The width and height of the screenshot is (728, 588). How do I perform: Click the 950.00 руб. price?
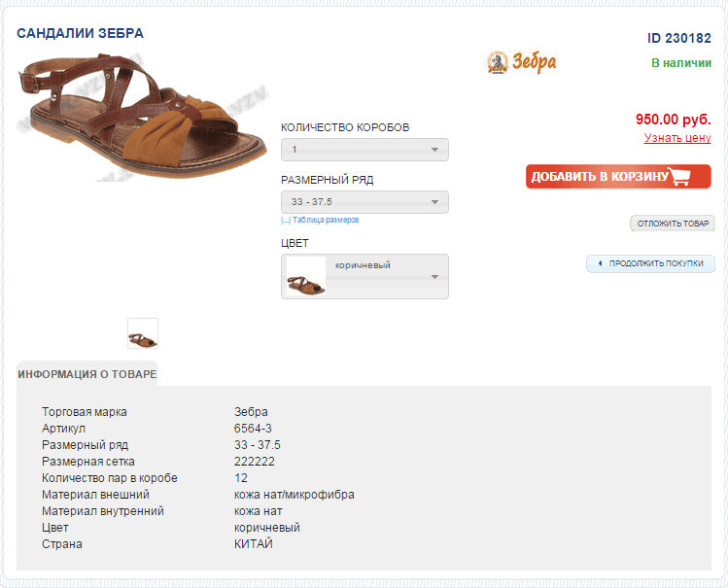pyautogui.click(x=674, y=120)
